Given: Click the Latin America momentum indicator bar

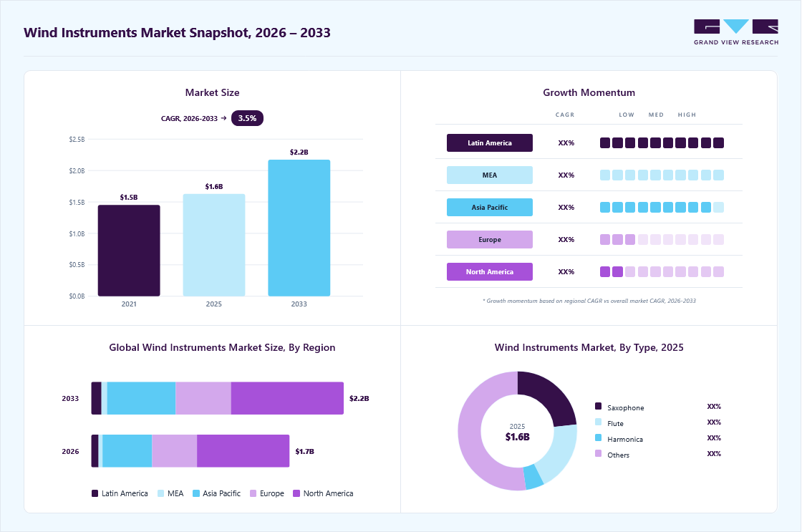Looking at the screenshot, I should [662, 142].
